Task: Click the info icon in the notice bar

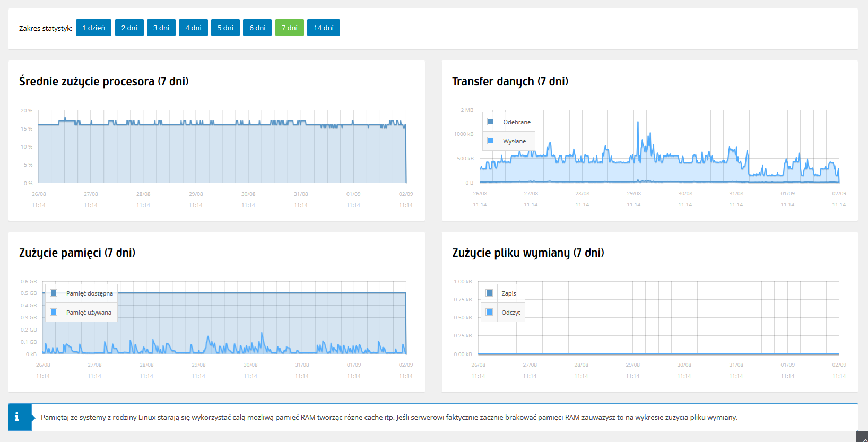Action: [17, 417]
